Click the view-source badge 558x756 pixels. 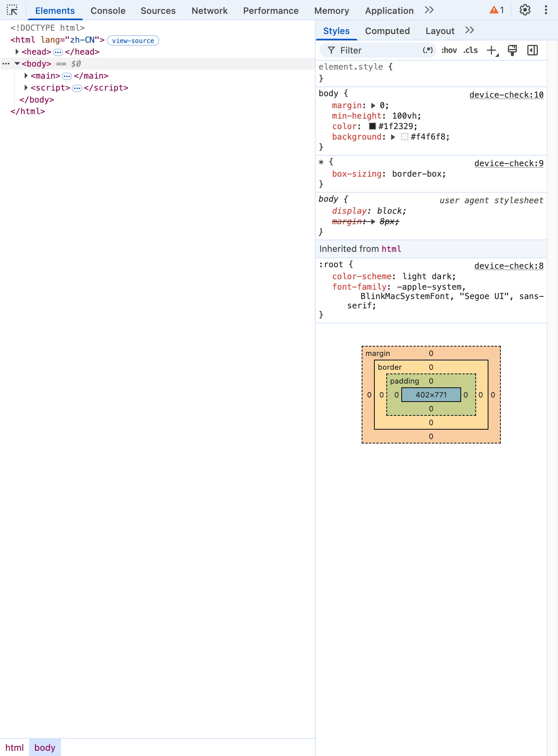pos(133,40)
